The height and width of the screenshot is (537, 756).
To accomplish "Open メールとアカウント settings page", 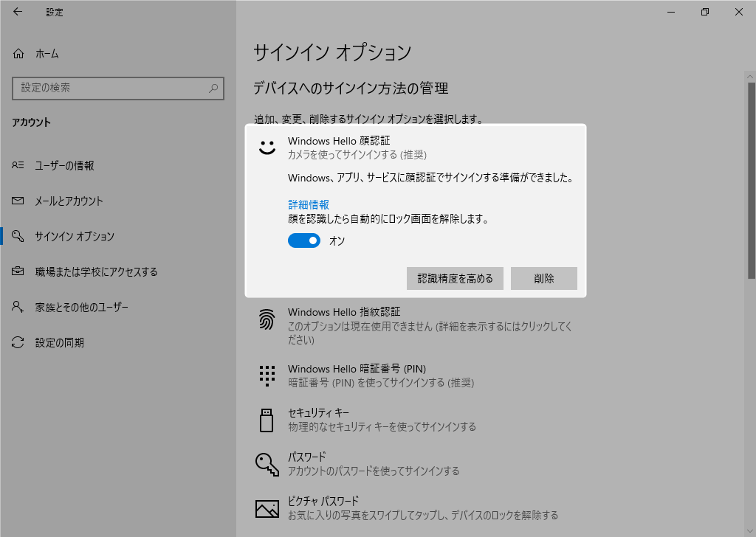I will (x=69, y=201).
